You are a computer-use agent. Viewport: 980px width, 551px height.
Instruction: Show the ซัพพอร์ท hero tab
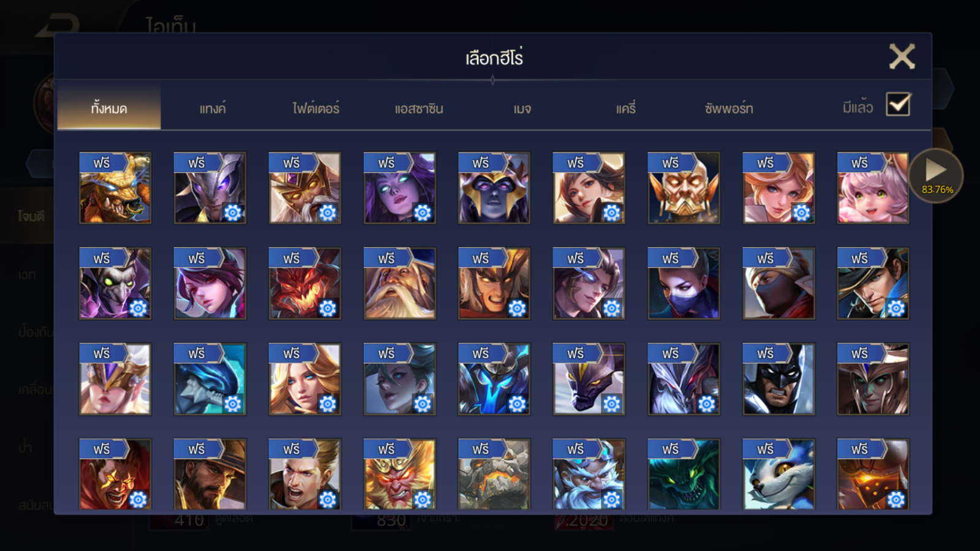(729, 108)
